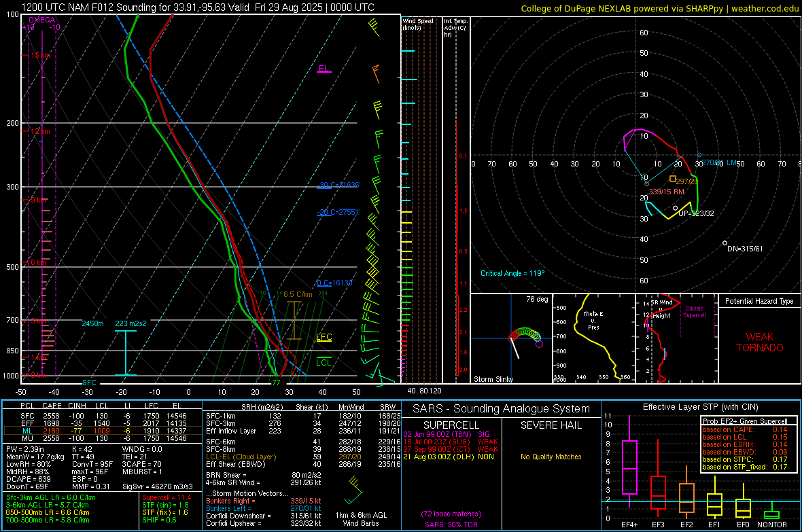Click the magenta EL marker on the skew-T
The height and width of the screenshot is (532, 802).
point(324,69)
